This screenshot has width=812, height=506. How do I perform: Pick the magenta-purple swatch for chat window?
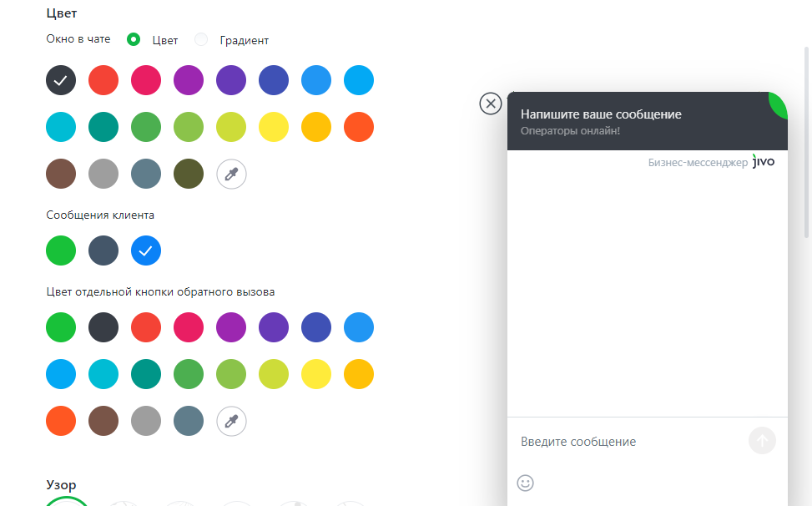click(x=189, y=80)
